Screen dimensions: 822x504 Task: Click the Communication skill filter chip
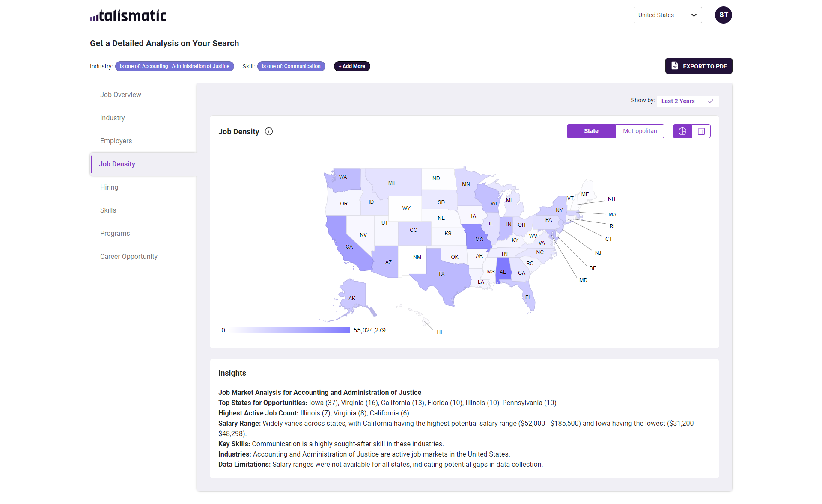pos(291,66)
